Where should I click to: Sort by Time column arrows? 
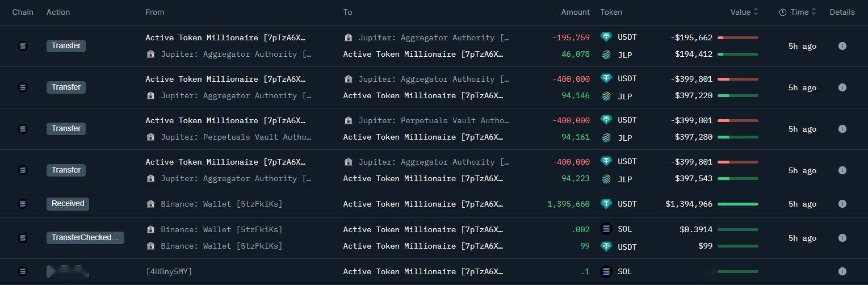click(814, 12)
